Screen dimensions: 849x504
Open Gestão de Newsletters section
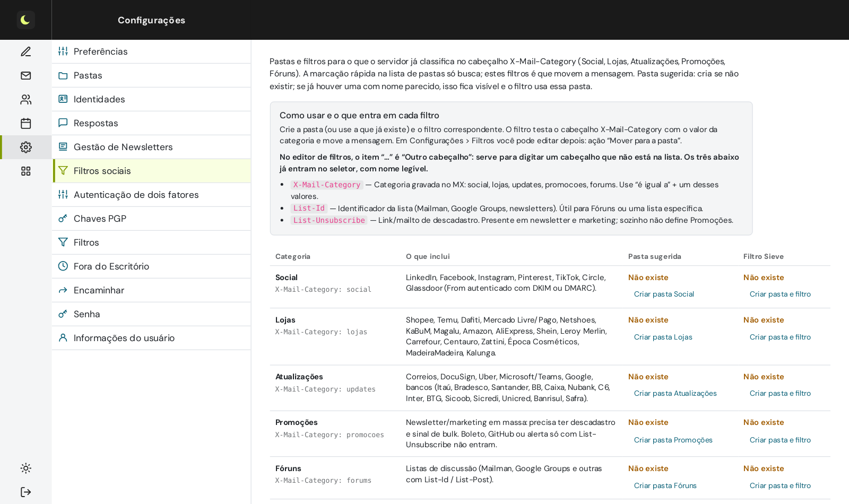(x=151, y=147)
